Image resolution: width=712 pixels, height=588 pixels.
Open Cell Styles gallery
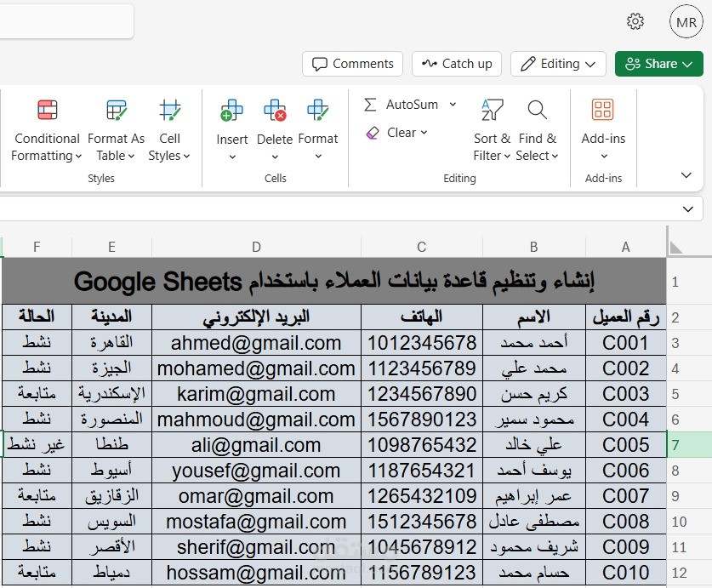[x=169, y=130]
